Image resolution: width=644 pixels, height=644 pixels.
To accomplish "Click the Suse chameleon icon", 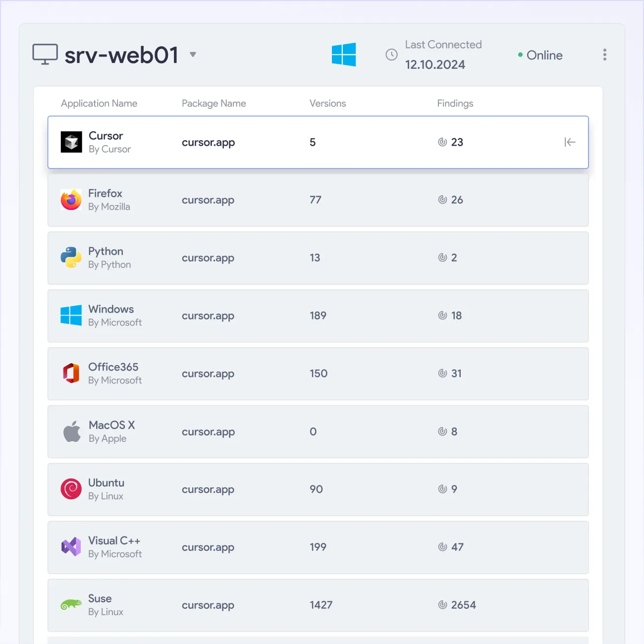I will 71,605.
